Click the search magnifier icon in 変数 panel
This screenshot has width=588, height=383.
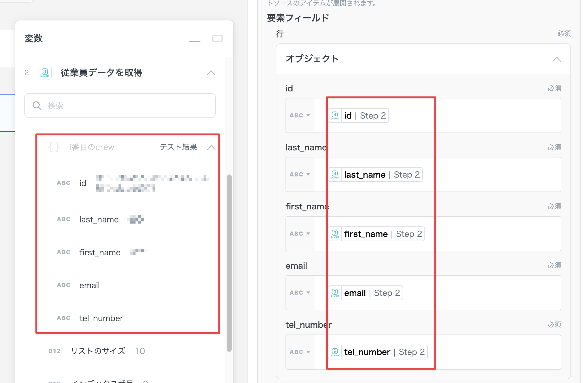tap(37, 106)
